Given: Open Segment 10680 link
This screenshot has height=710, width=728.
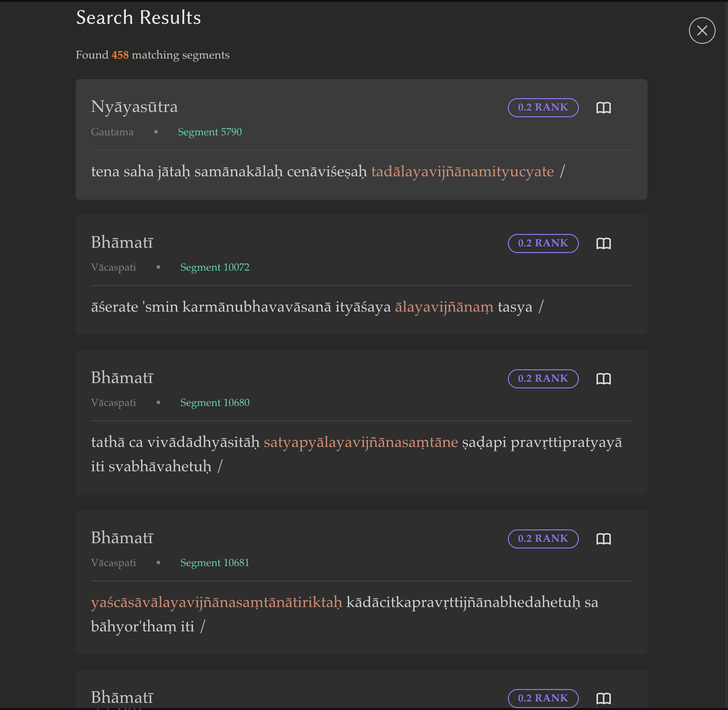Looking at the screenshot, I should (214, 403).
